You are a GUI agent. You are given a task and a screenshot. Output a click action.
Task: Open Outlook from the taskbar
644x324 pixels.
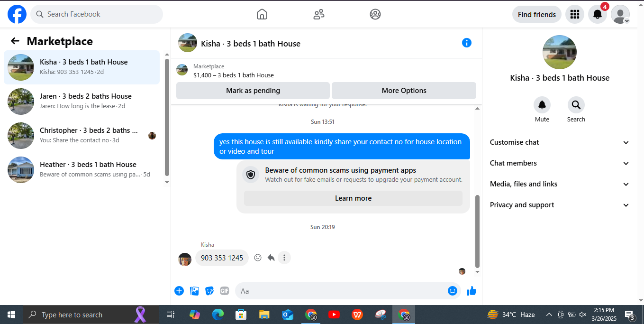[288, 315]
